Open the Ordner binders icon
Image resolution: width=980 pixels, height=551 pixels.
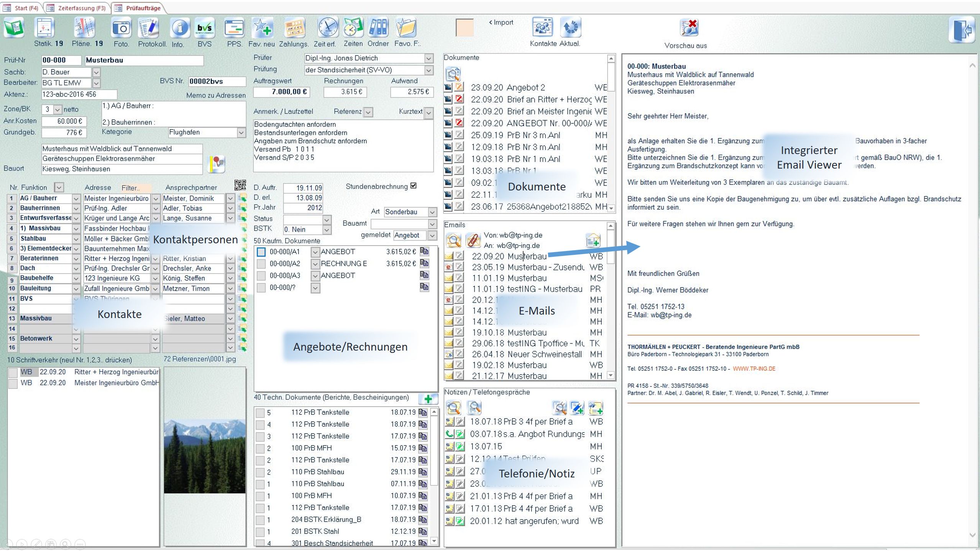tap(378, 28)
